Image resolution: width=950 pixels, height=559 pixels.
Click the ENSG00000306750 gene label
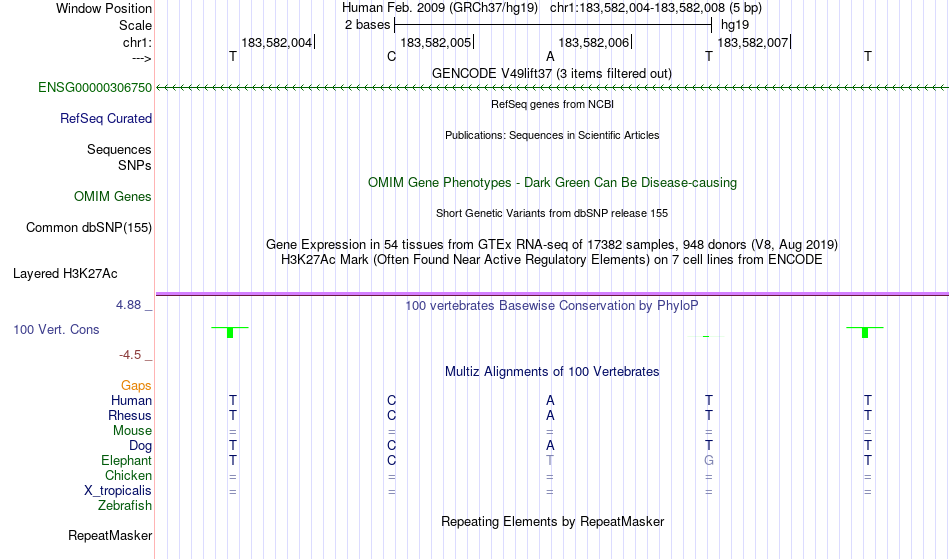pos(95,87)
